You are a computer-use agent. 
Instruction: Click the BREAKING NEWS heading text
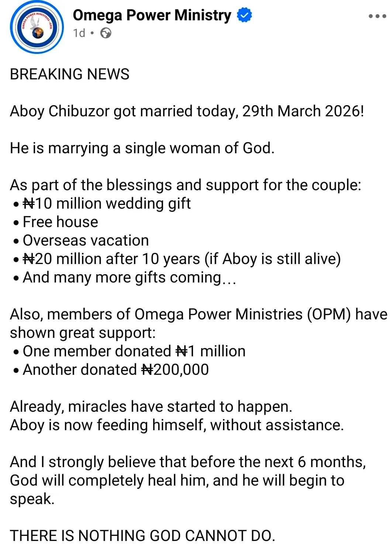(70, 74)
